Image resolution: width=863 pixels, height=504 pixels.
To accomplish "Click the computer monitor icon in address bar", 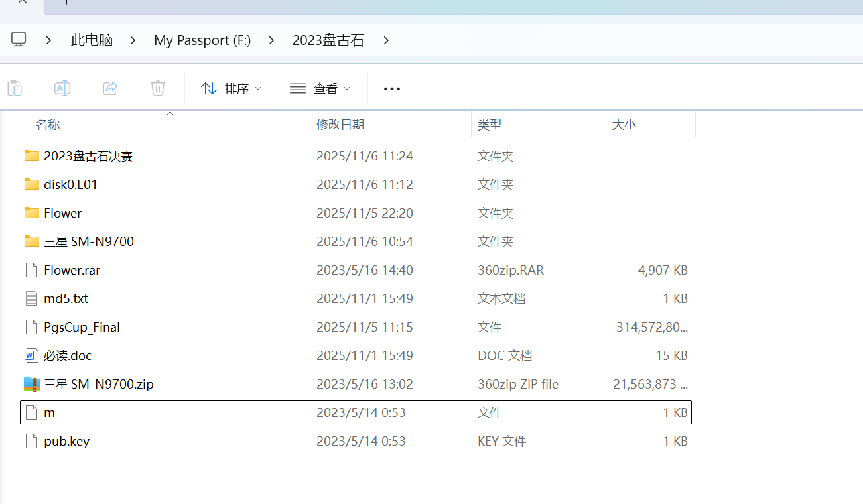I will (x=19, y=40).
